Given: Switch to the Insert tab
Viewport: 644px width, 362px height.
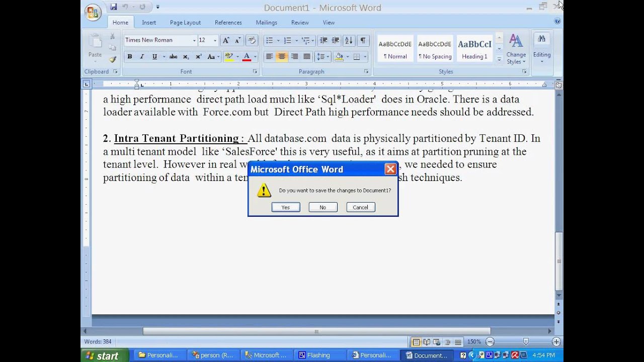Looking at the screenshot, I should [x=149, y=23].
